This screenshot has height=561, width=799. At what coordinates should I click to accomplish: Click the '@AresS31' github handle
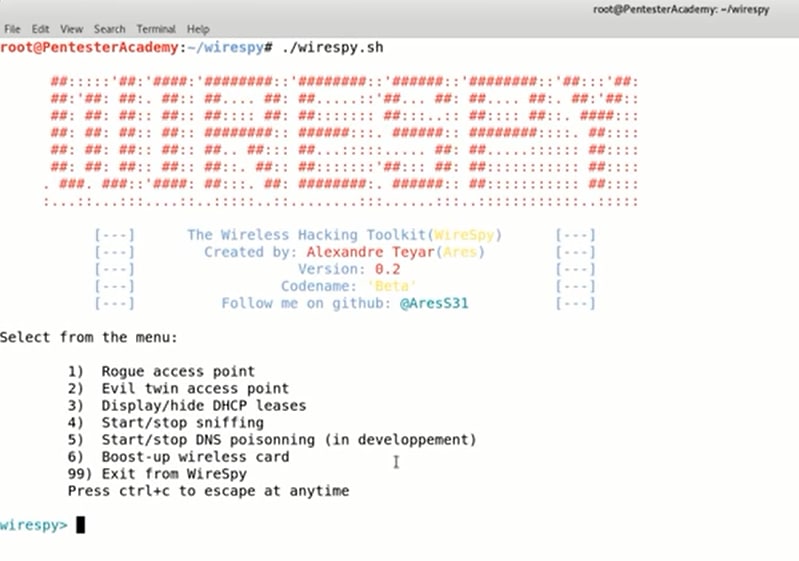pos(434,303)
